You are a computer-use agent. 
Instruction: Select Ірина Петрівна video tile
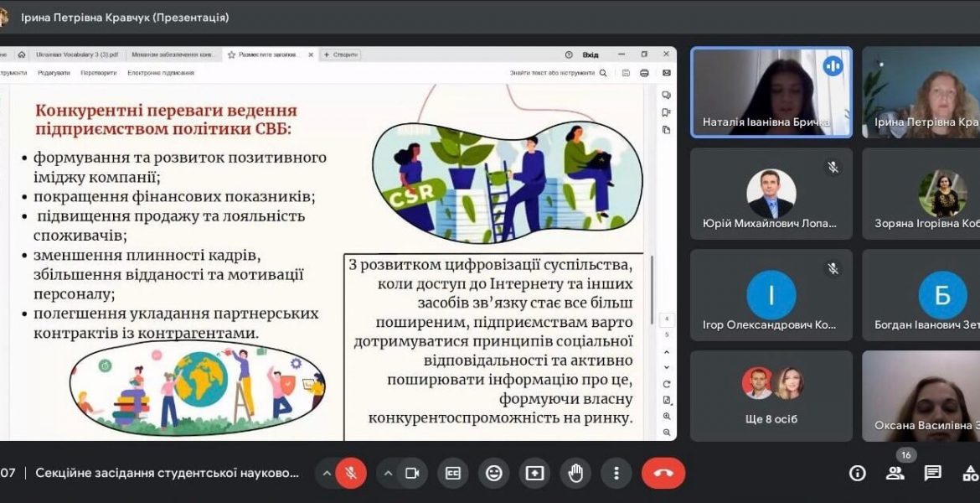point(921,92)
